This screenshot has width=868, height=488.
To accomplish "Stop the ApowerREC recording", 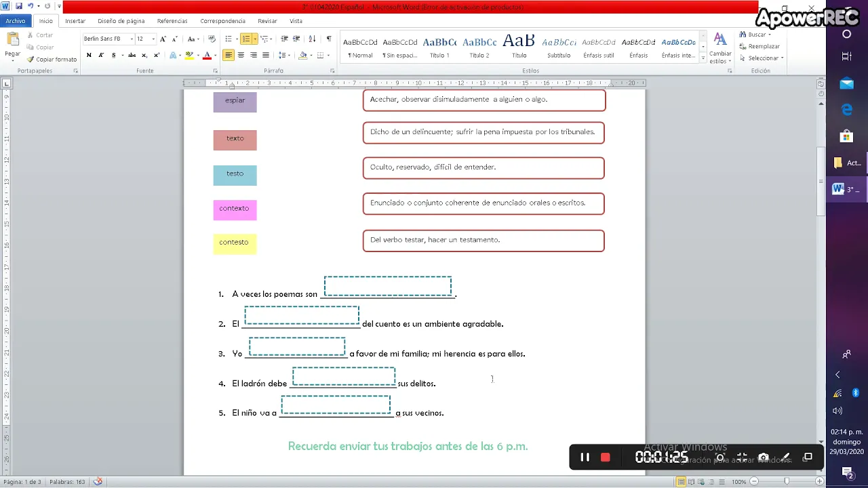I will coord(606,457).
